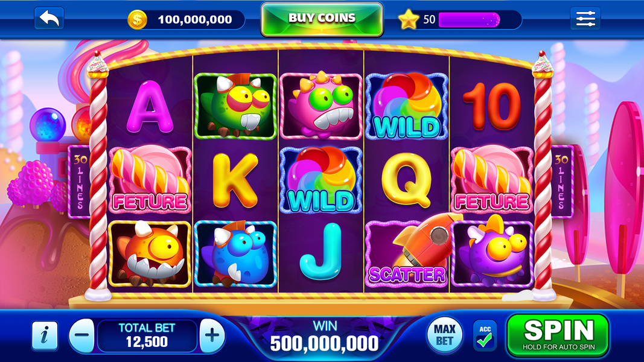Click the green monster symbol on reel two

235,106
